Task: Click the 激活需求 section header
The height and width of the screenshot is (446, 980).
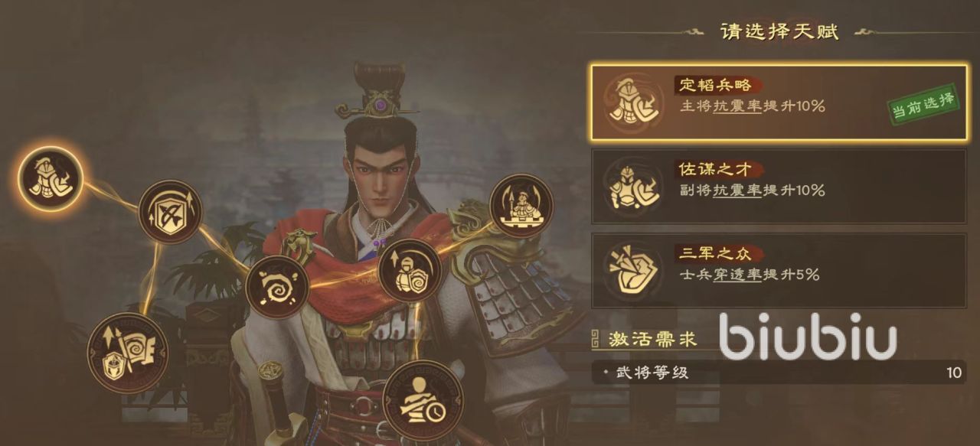Action: [645, 339]
